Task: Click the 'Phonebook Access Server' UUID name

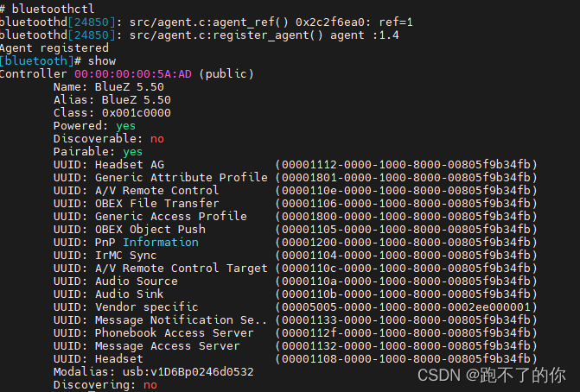Action: [175, 333]
